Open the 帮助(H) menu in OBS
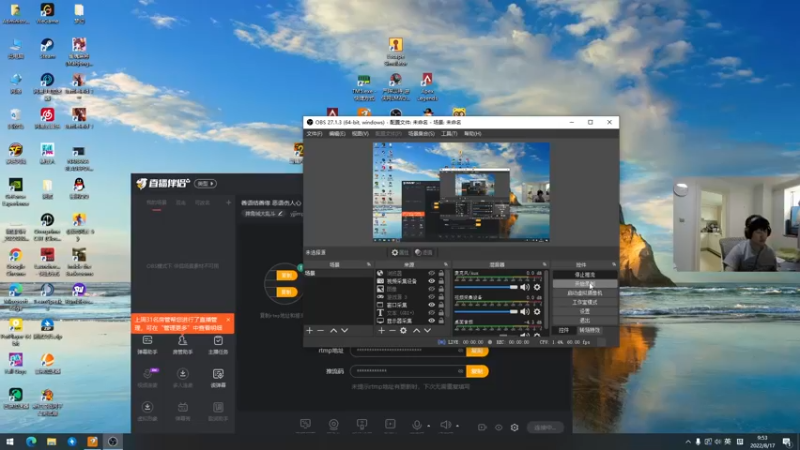 [472, 134]
